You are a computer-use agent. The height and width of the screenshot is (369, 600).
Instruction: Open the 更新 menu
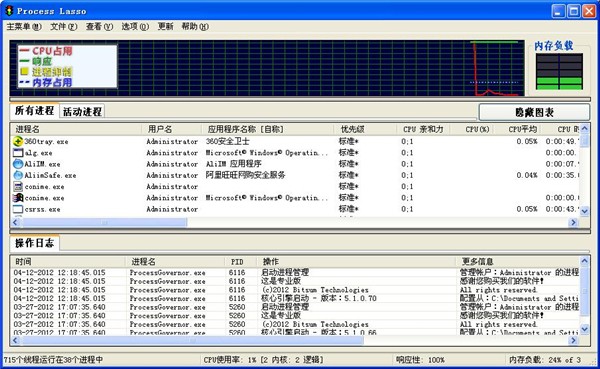click(165, 26)
